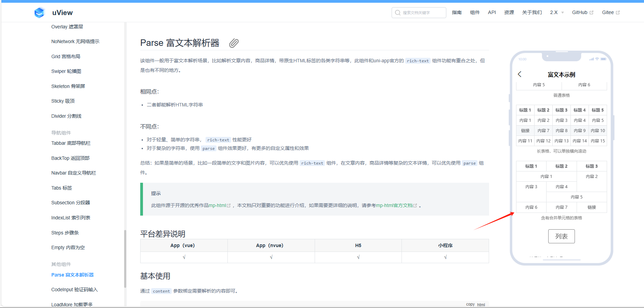The width and height of the screenshot is (644, 308).
Task: Open the 组件 nav menu
Action: click(475, 13)
